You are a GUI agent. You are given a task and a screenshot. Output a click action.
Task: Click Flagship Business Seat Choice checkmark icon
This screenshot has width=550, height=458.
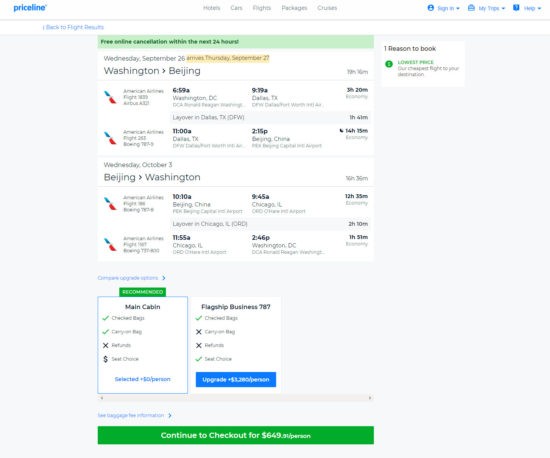[x=199, y=359]
